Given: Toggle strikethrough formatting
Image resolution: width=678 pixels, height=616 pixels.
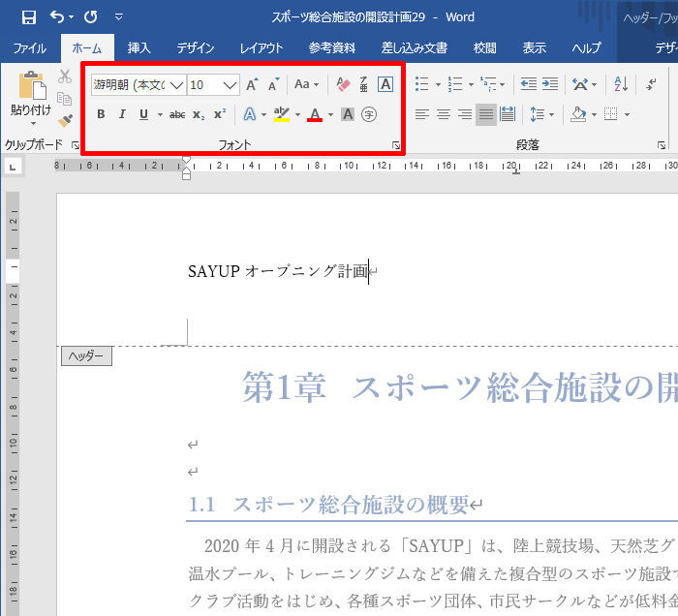Looking at the screenshot, I should point(177,114).
